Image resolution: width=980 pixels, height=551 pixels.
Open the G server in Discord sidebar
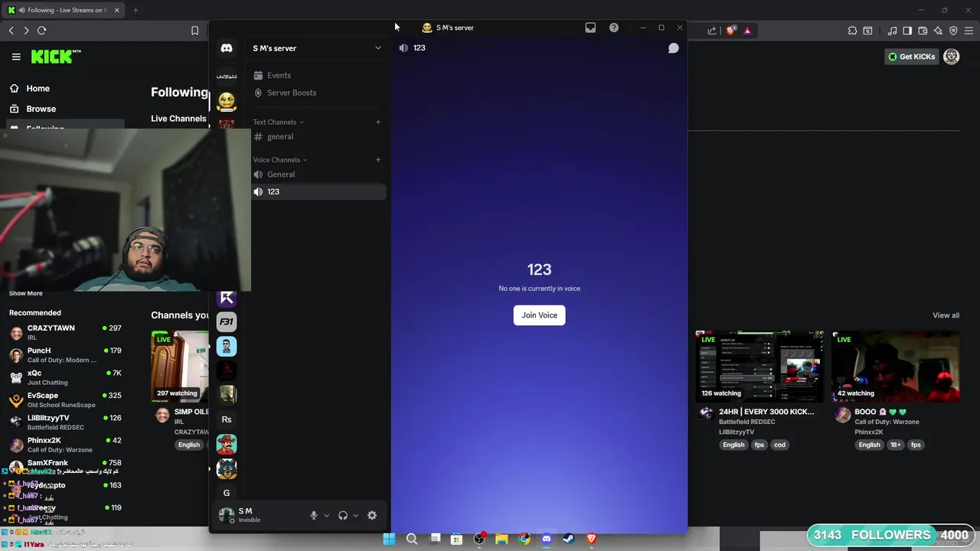point(226,493)
